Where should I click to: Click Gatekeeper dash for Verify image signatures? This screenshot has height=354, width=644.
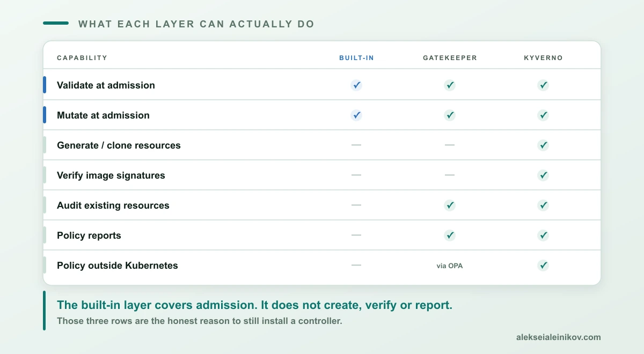450,175
